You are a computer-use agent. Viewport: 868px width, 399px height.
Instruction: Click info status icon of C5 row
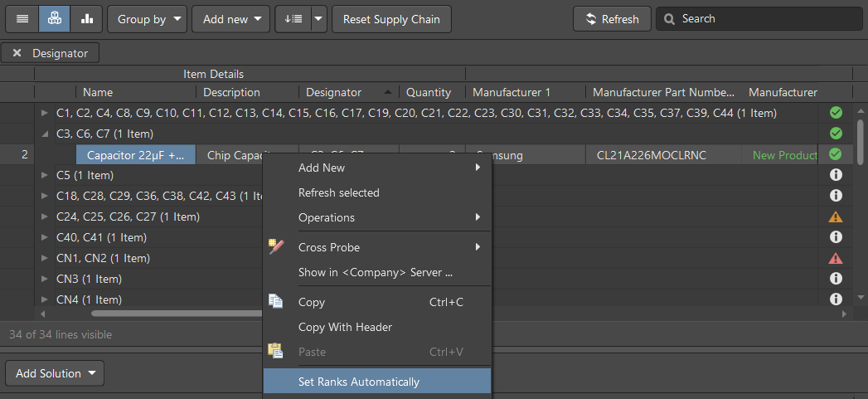(836, 175)
